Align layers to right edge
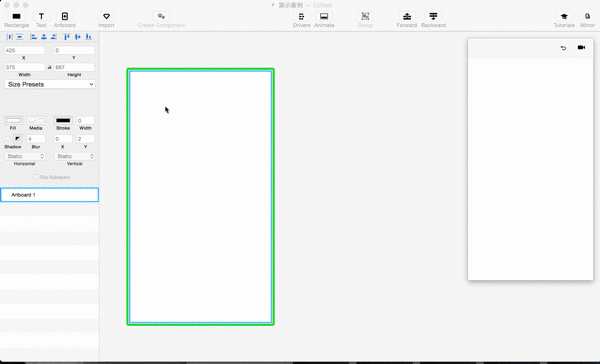The image size is (600, 364). [x=54, y=37]
